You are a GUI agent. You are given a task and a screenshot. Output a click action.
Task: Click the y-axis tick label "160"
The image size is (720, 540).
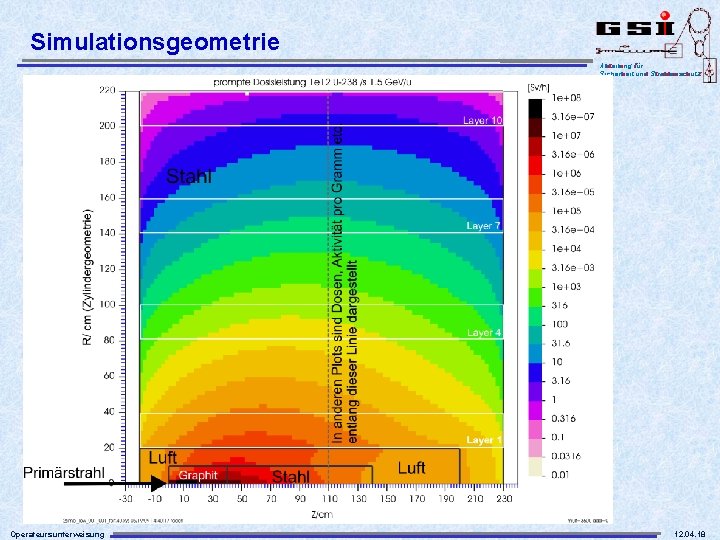(x=107, y=197)
